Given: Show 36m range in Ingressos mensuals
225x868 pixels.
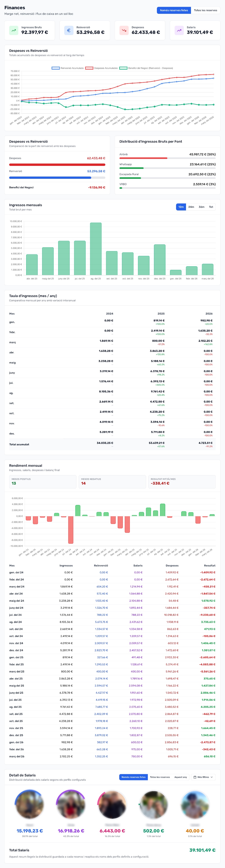Looking at the screenshot, I should pyautogui.click(x=202, y=207).
